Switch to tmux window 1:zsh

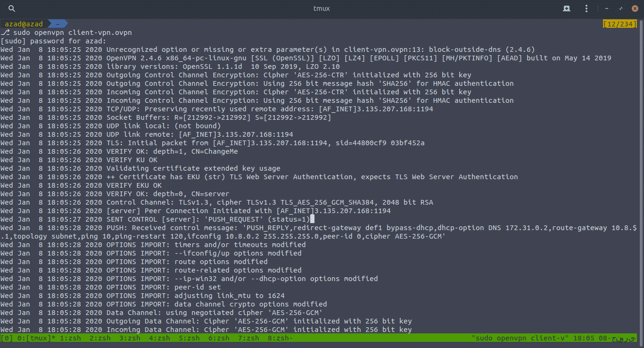(x=71, y=338)
